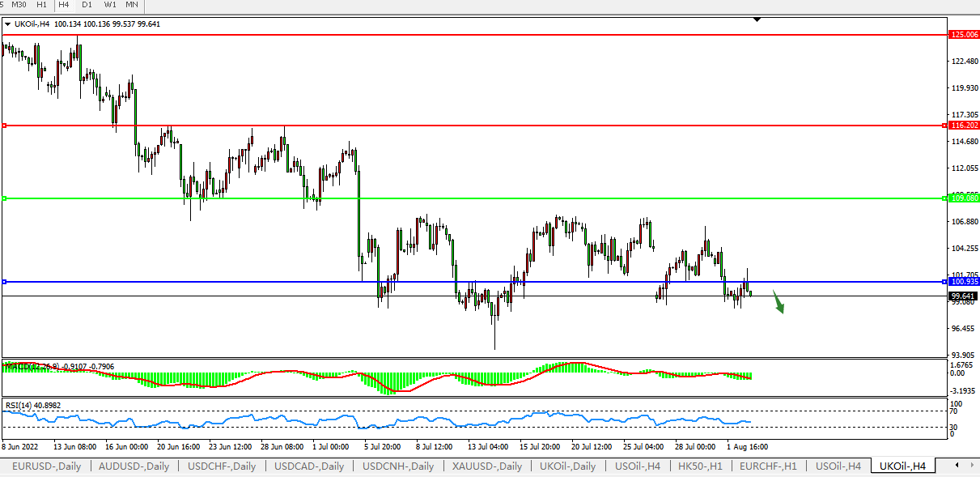Click the 125.006 red price label
The height and width of the screenshot is (477, 980).
964,35
